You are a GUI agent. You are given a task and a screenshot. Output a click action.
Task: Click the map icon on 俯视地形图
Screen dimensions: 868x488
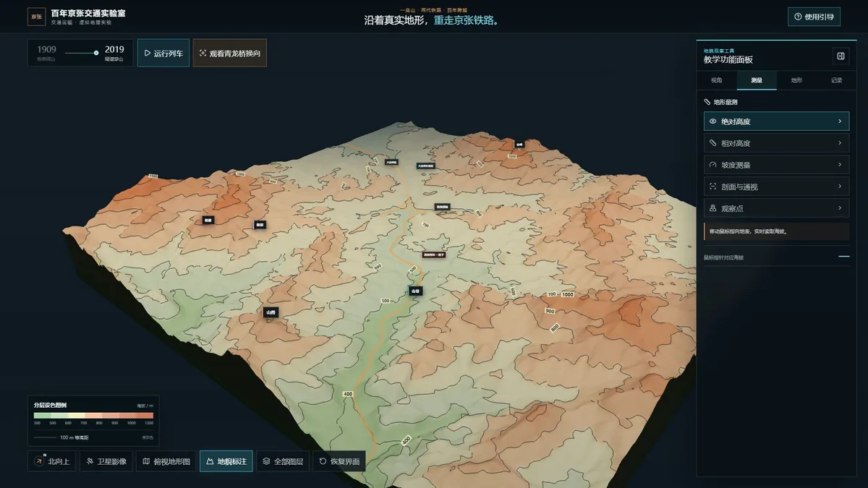[146, 461]
